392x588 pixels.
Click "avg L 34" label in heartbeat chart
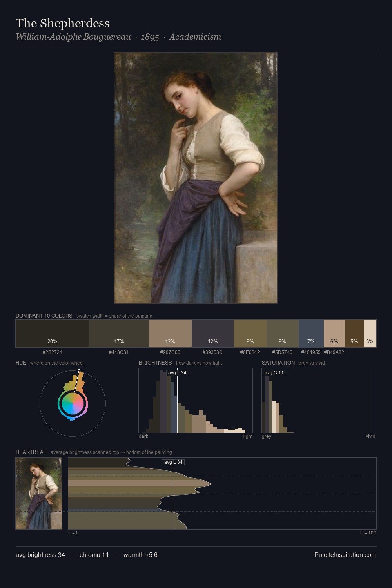coord(173,462)
